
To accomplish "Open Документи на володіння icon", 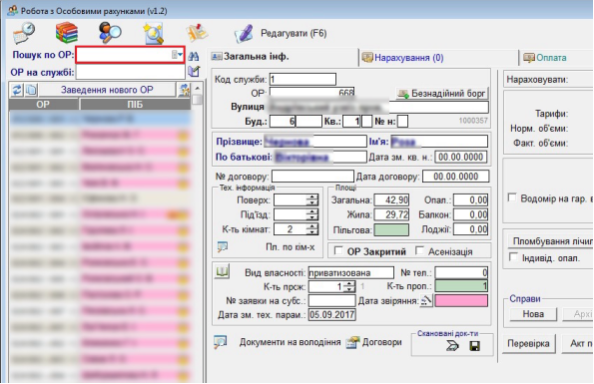I will (x=220, y=342).
